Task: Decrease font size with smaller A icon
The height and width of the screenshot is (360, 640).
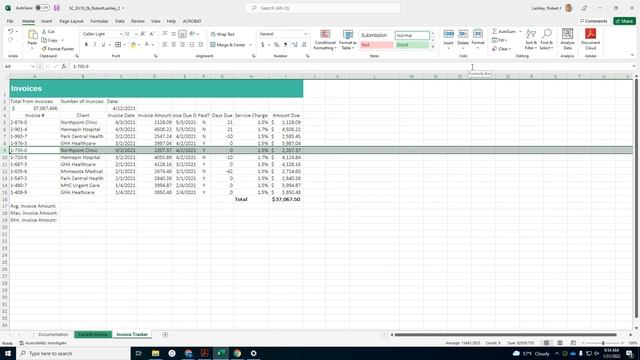Action: pos(151,34)
